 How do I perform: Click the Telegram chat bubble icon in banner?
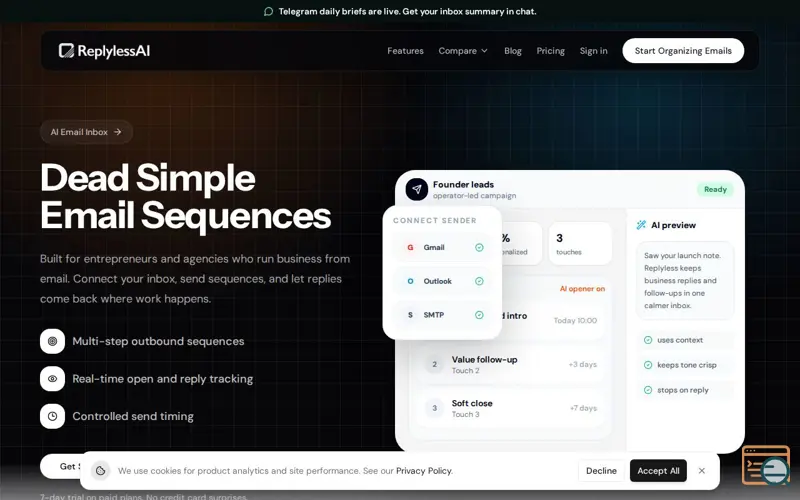268,12
